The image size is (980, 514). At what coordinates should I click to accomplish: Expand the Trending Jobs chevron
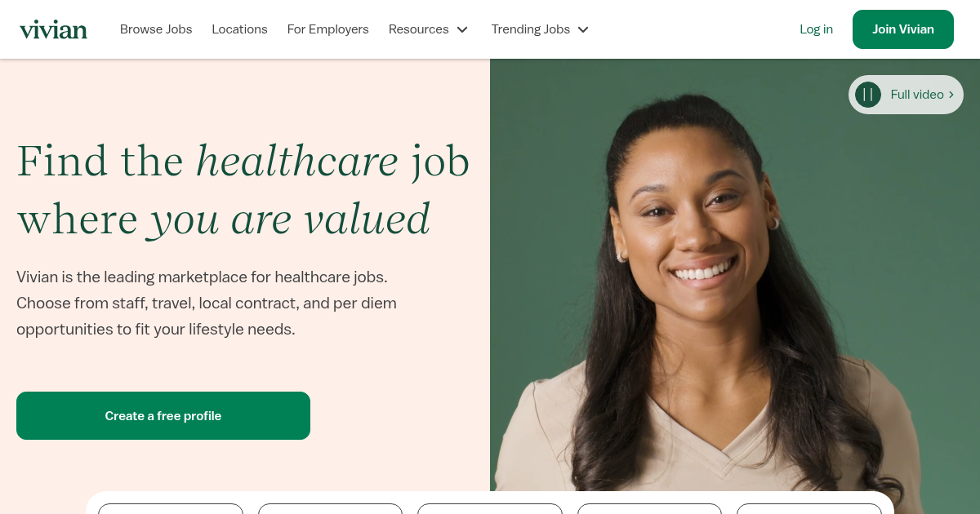(583, 29)
